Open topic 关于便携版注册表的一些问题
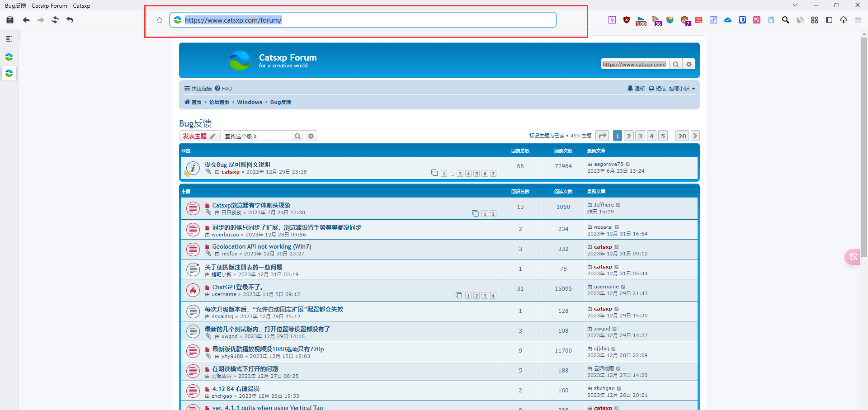 (244, 267)
